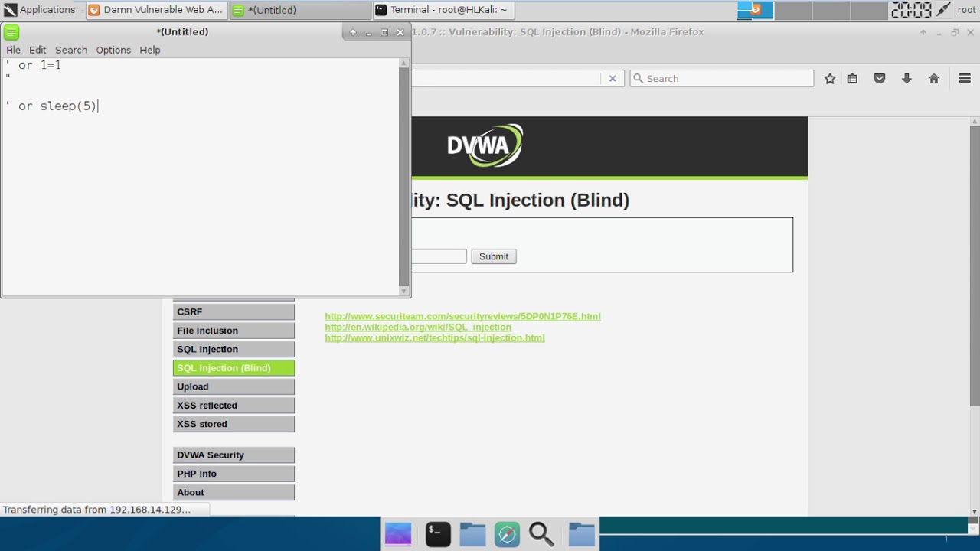Open the Options menu in the text editor

pyautogui.click(x=113, y=50)
